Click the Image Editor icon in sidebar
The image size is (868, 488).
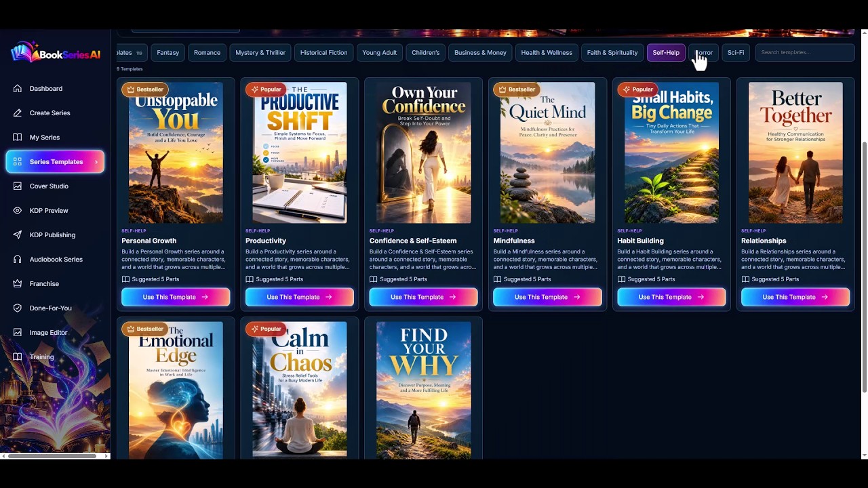(x=18, y=333)
